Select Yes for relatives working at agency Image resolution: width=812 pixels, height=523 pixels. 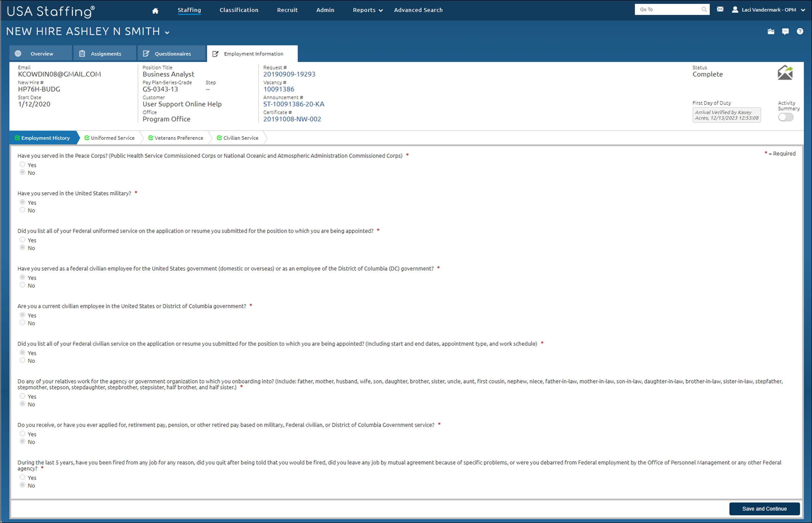coord(22,396)
